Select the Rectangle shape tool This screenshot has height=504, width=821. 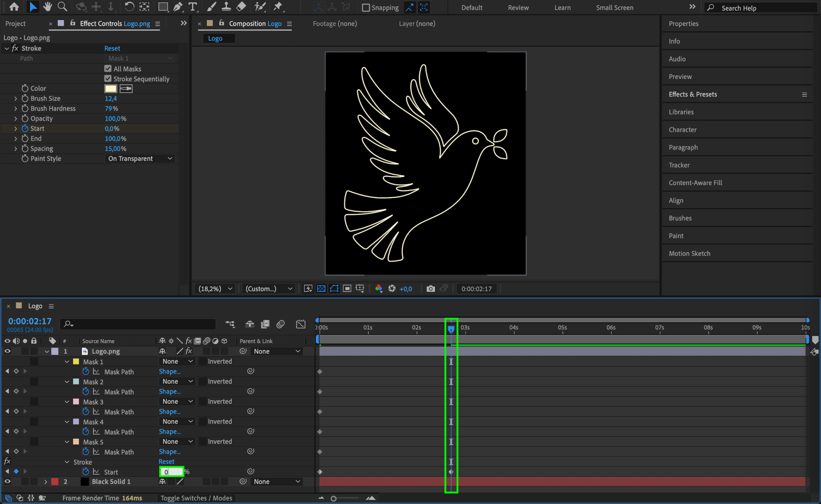point(163,6)
